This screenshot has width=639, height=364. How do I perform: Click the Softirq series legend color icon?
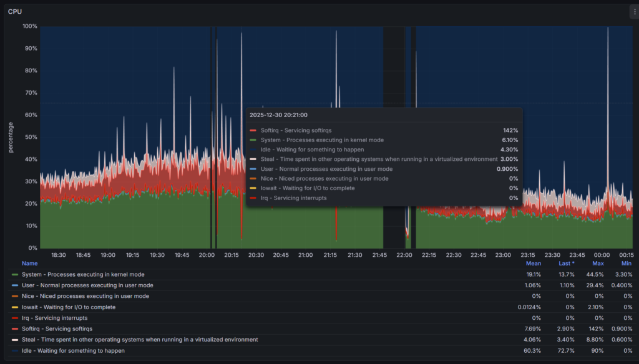[x=15, y=329]
